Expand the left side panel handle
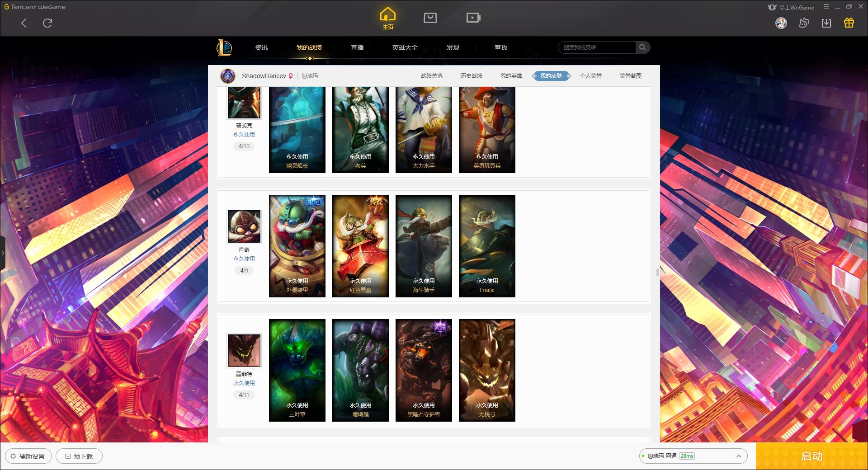Image resolution: width=868 pixels, height=470 pixels. click(x=3, y=253)
